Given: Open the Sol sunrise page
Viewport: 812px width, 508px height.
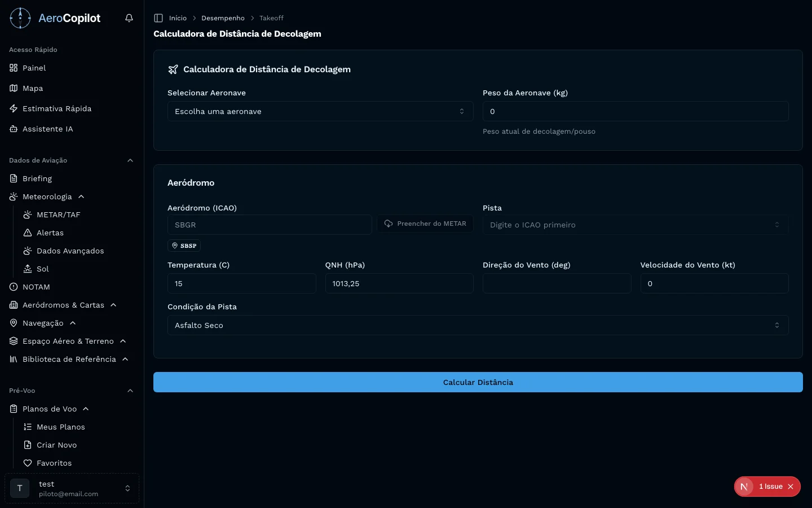Looking at the screenshot, I should (42, 269).
